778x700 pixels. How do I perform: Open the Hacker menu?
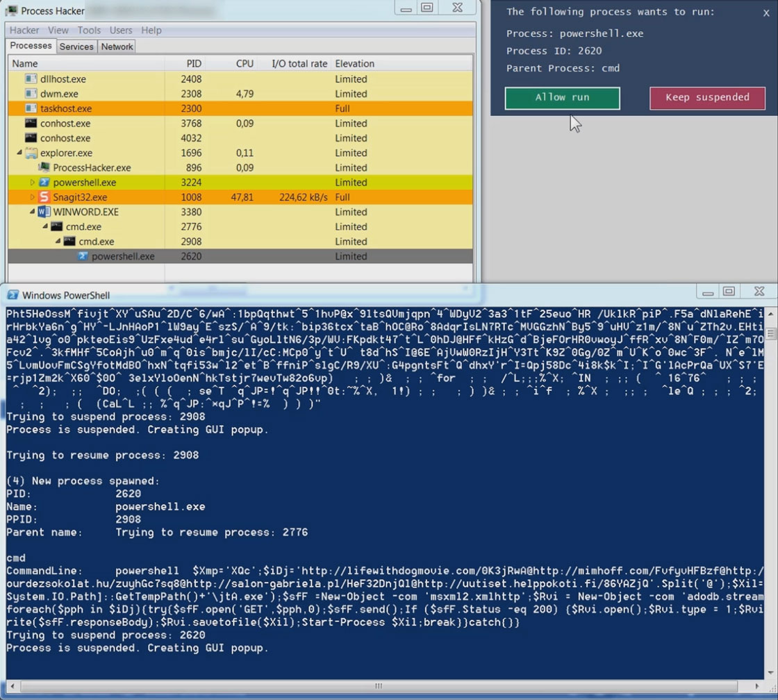(x=24, y=31)
